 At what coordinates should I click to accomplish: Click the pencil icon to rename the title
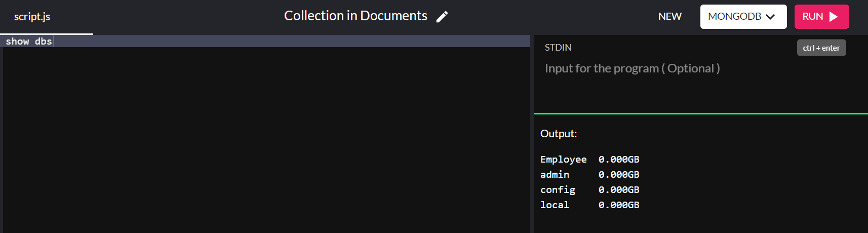point(442,17)
